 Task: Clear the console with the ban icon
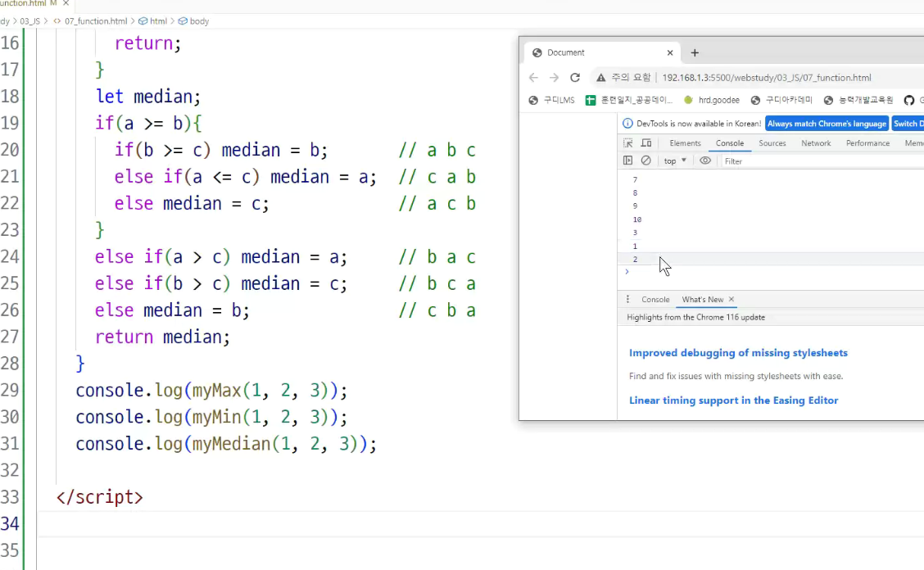[645, 161]
